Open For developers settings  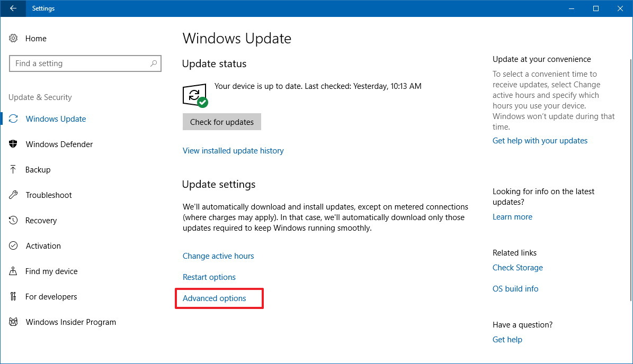tap(50, 296)
